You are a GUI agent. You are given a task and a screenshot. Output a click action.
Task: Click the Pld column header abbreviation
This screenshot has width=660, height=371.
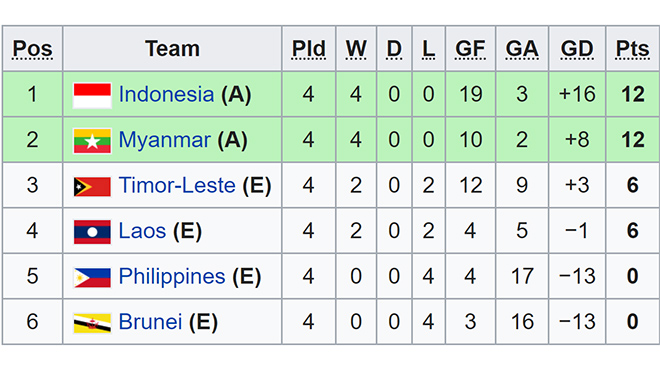coord(309,49)
